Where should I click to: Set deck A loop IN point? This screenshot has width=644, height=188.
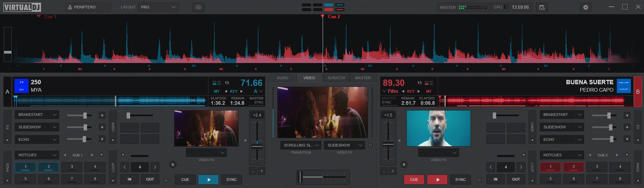[129, 179]
